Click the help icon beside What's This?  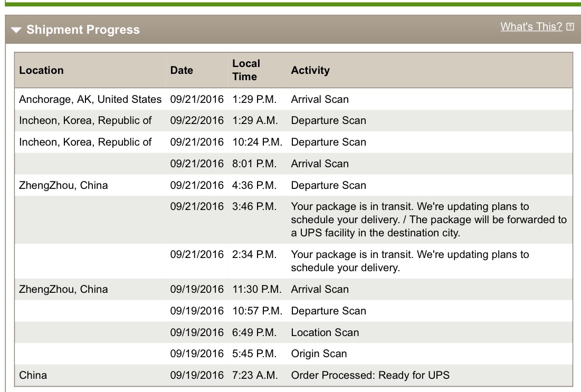(x=570, y=27)
